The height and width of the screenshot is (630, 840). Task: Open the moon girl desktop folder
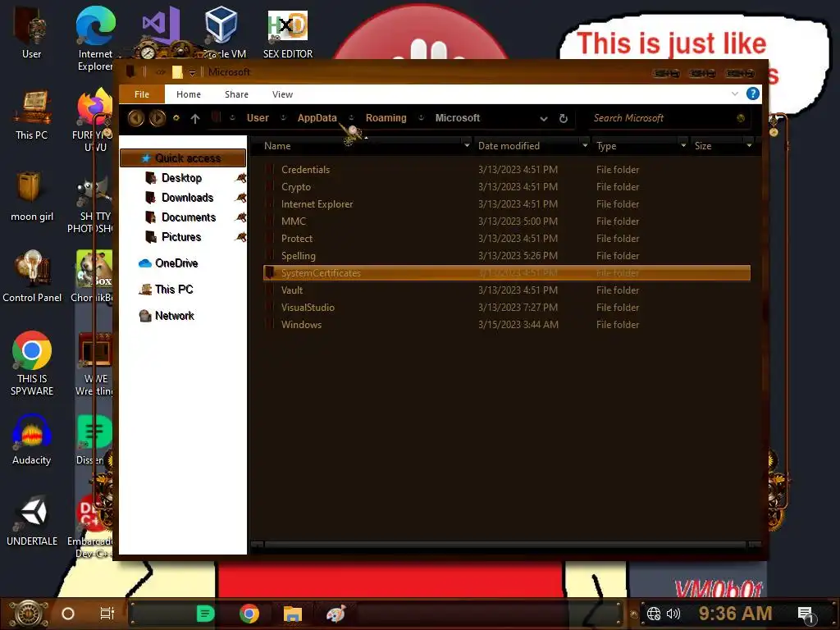point(32,195)
